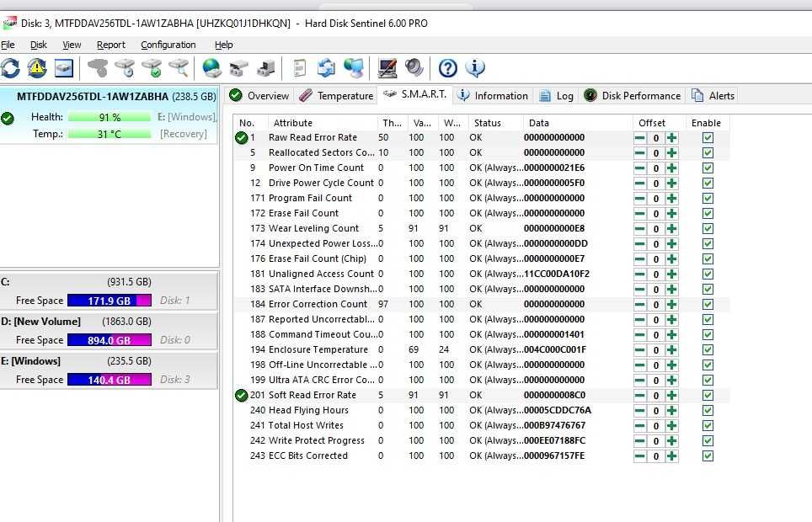Click the blue circular refresh arrows toolbar icon
Screen dimensions: 812x522
[x=10, y=68]
